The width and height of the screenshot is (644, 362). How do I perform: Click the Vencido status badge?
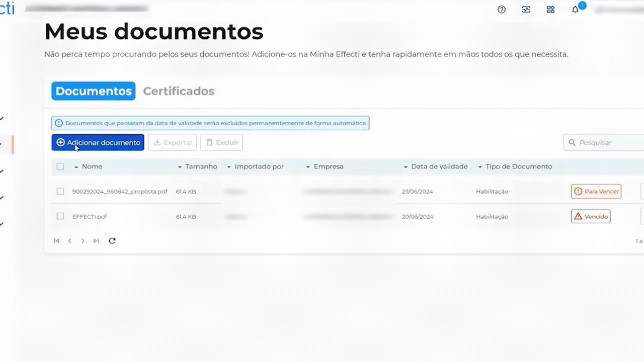[591, 217]
